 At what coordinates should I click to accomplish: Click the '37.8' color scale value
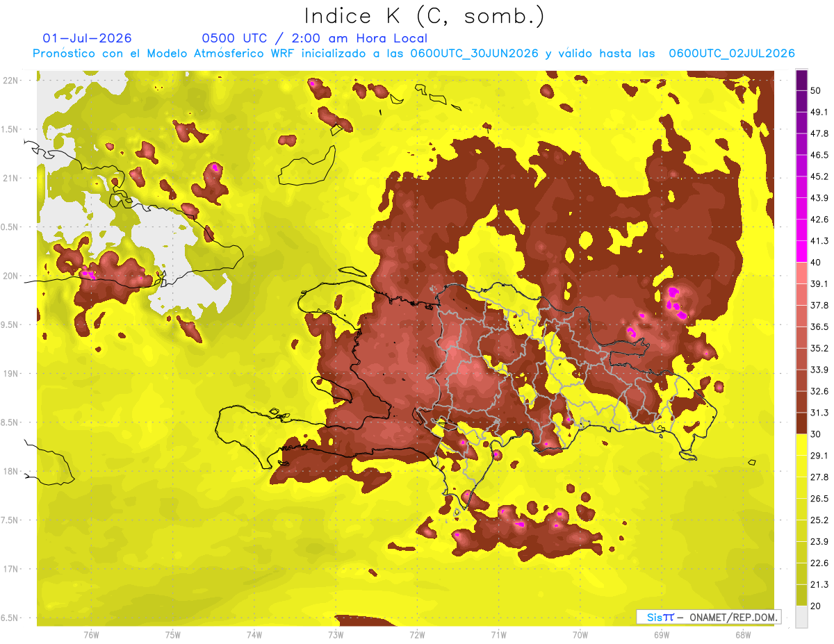pyautogui.click(x=819, y=305)
